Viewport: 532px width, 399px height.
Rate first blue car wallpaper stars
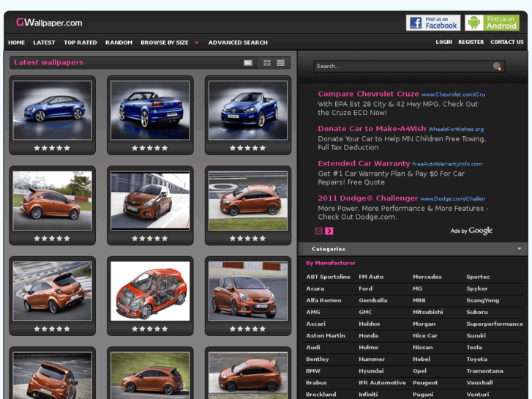(52, 148)
